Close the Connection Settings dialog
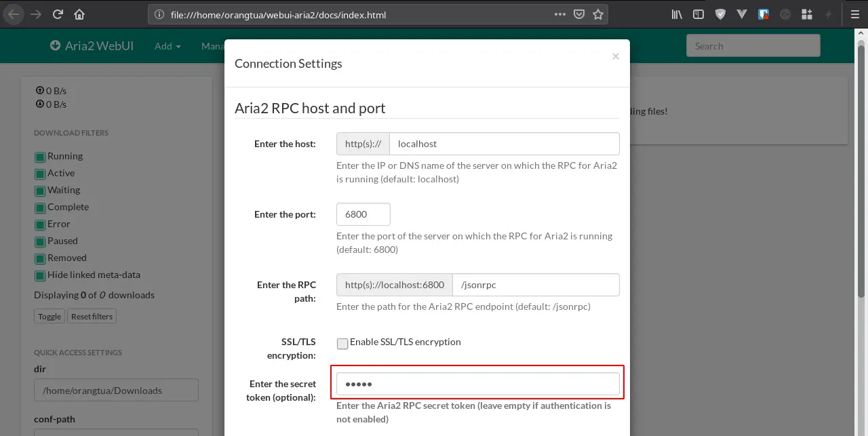868x436 pixels. point(615,56)
